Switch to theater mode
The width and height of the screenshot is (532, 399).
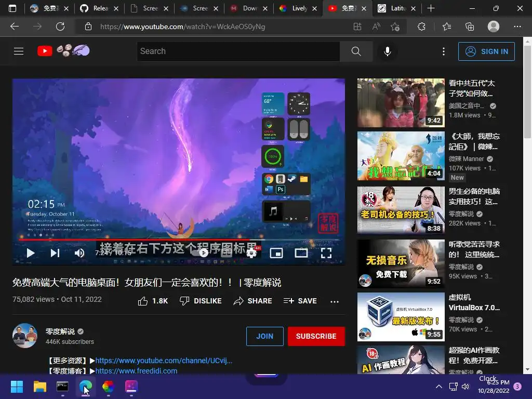point(301,253)
